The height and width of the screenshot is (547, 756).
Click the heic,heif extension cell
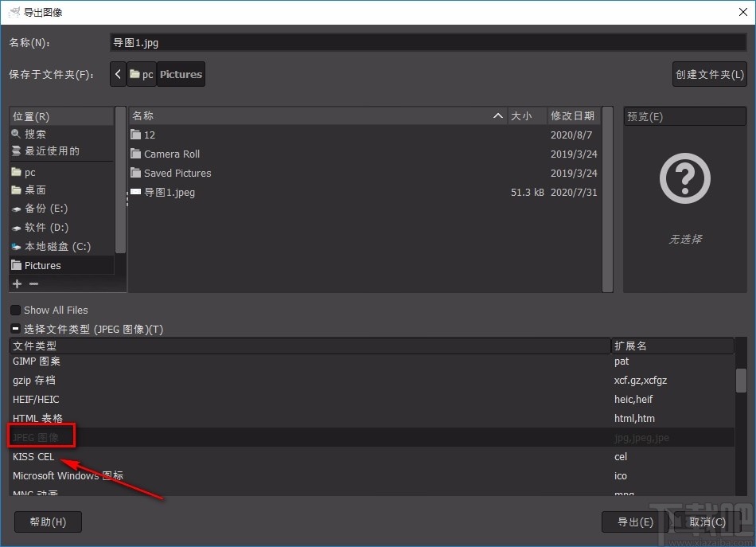point(633,400)
